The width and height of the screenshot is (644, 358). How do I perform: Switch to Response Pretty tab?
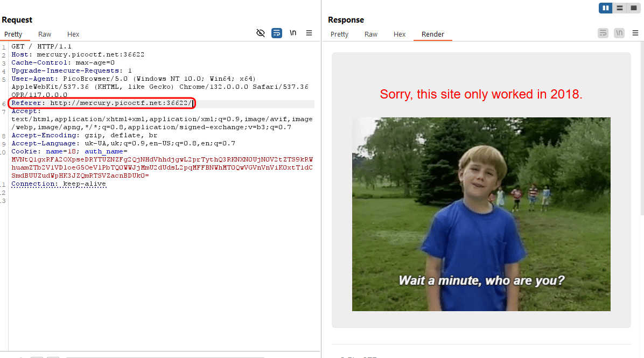339,34
